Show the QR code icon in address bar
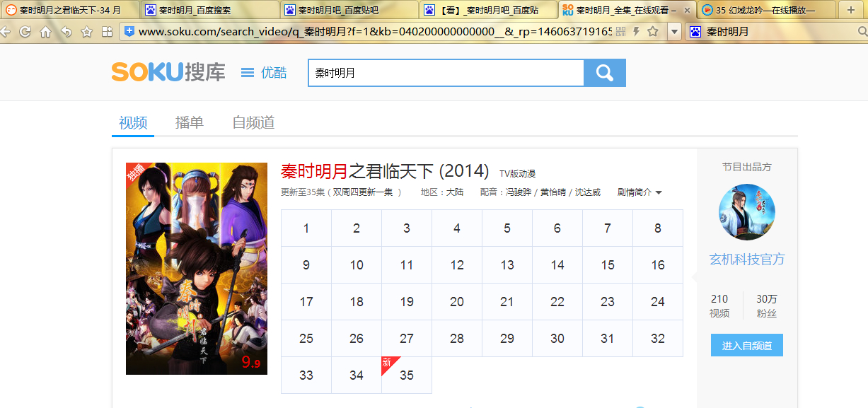 tap(621, 32)
